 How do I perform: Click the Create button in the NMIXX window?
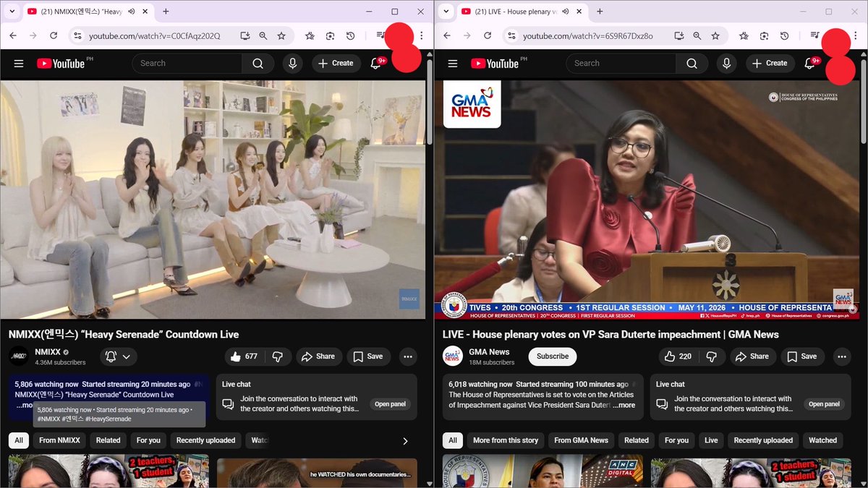[x=336, y=64]
